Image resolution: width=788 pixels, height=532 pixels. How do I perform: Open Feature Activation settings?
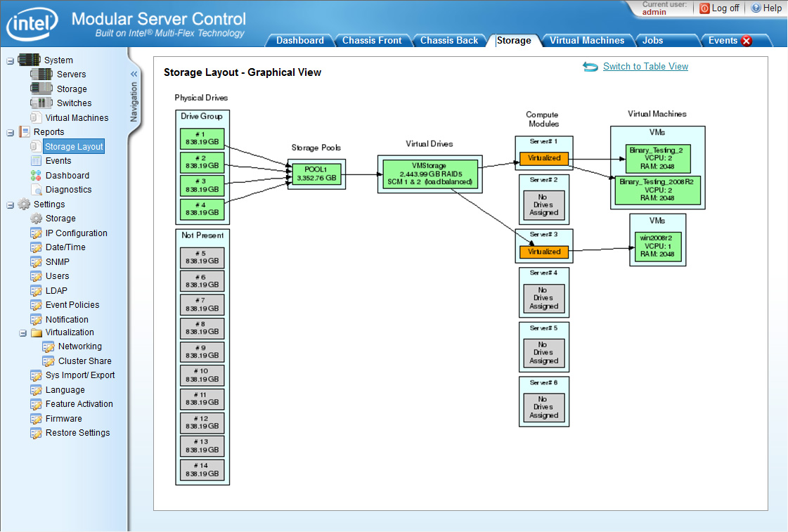click(x=79, y=404)
